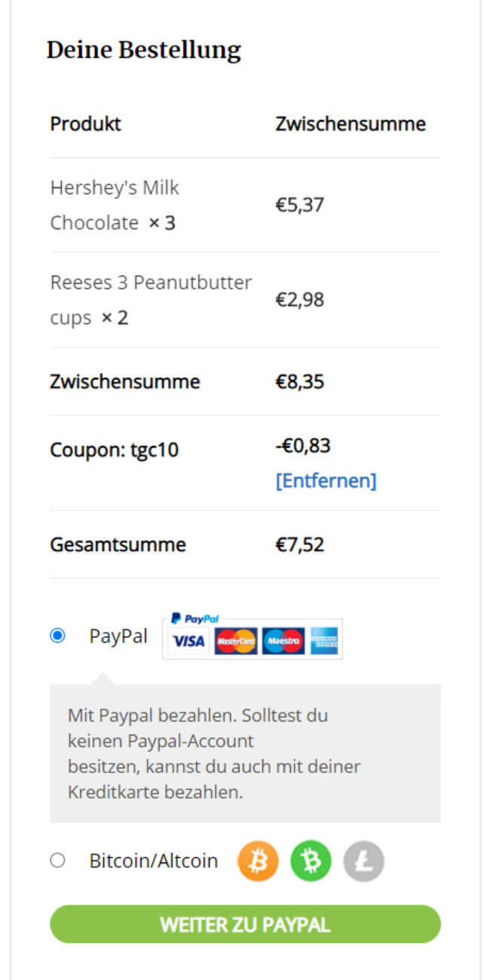Click the green Bitcoin Cash icon

tap(311, 861)
